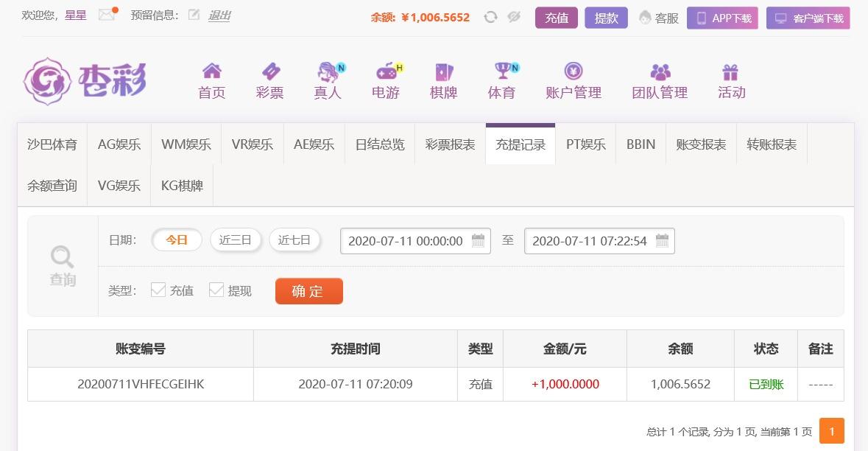Screen dimensions: 868x451
Task: Click the start date input field
Action: pos(415,241)
